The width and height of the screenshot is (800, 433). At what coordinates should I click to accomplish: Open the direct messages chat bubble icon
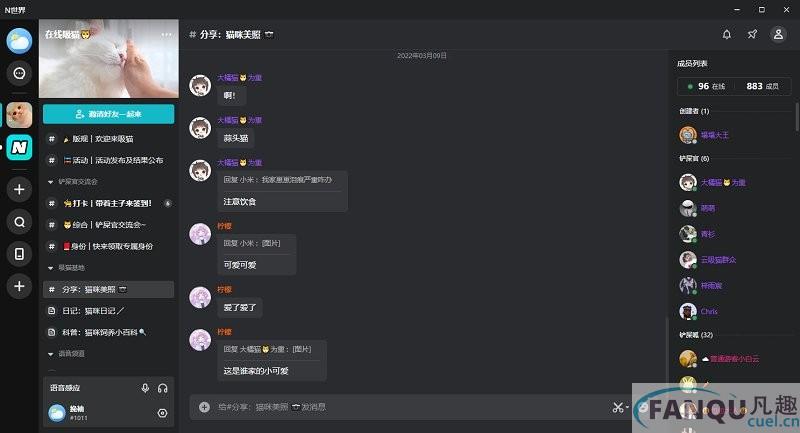pos(19,73)
